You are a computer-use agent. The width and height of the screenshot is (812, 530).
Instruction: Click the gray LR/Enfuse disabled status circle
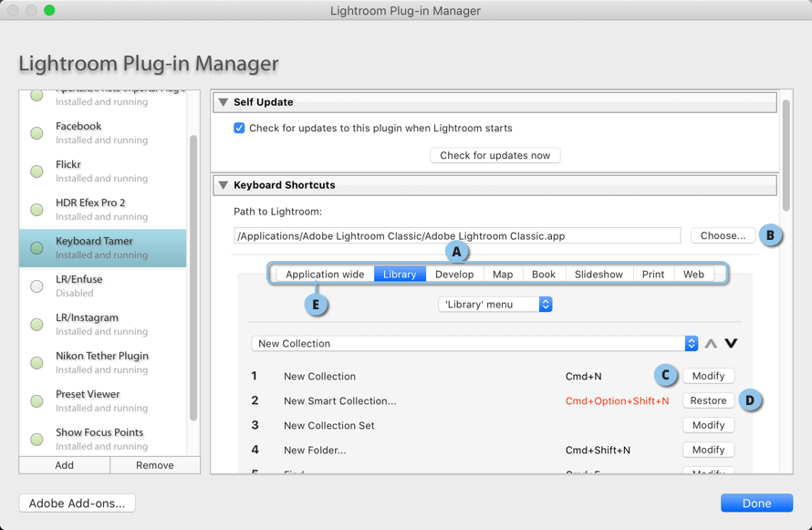pos(36,286)
